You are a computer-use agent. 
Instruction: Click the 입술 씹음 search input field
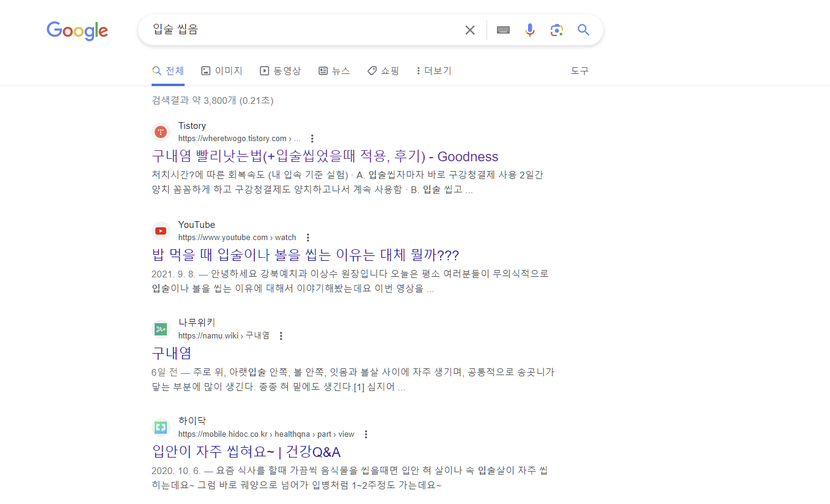[x=303, y=30]
